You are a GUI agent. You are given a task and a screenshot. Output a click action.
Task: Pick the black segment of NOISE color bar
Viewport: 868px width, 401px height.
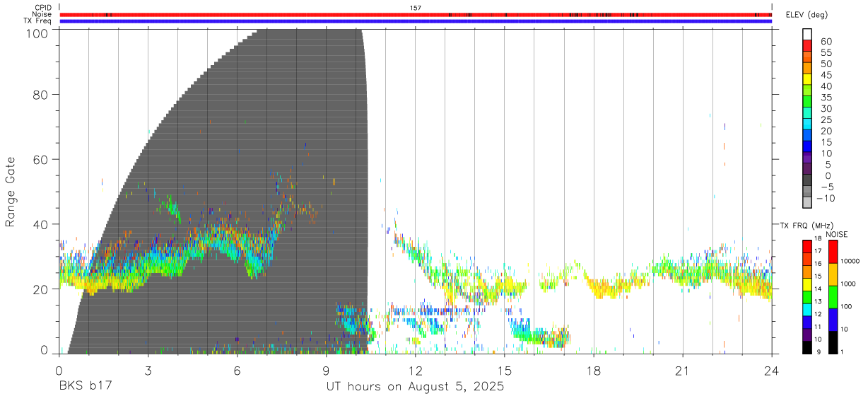tap(833, 342)
